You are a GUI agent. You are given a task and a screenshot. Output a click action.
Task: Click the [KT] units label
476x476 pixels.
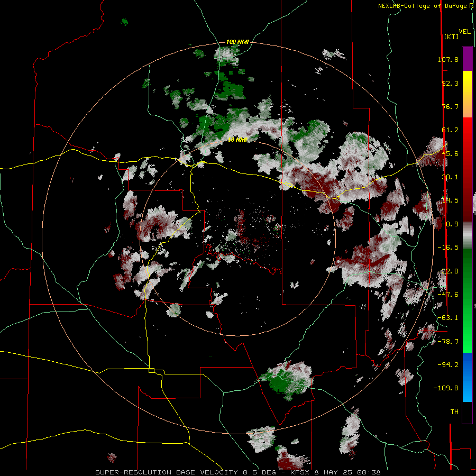pos(452,36)
